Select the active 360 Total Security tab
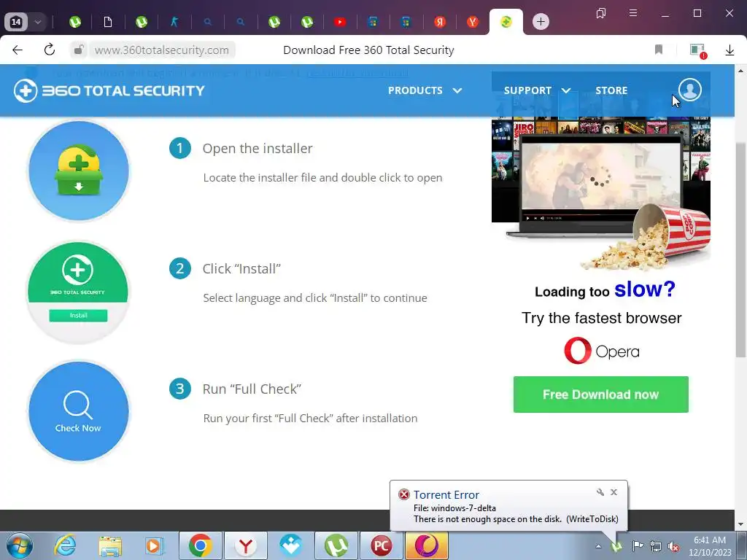 [x=506, y=22]
